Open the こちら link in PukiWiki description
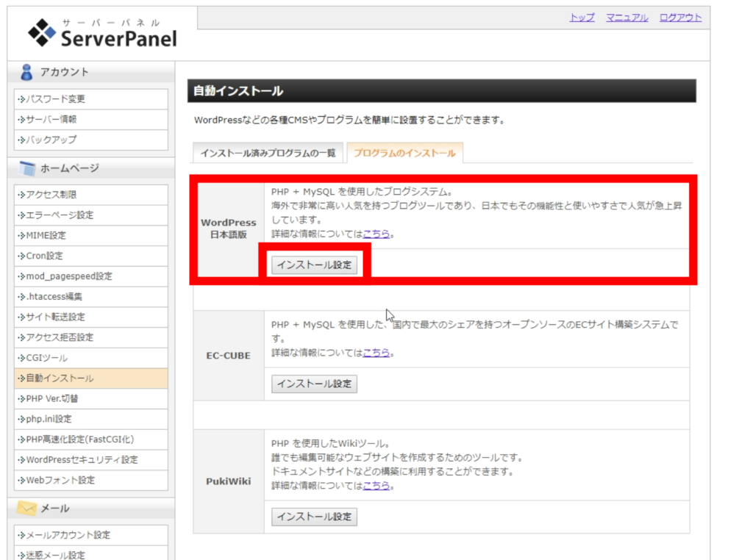The width and height of the screenshot is (753, 560). [376, 486]
